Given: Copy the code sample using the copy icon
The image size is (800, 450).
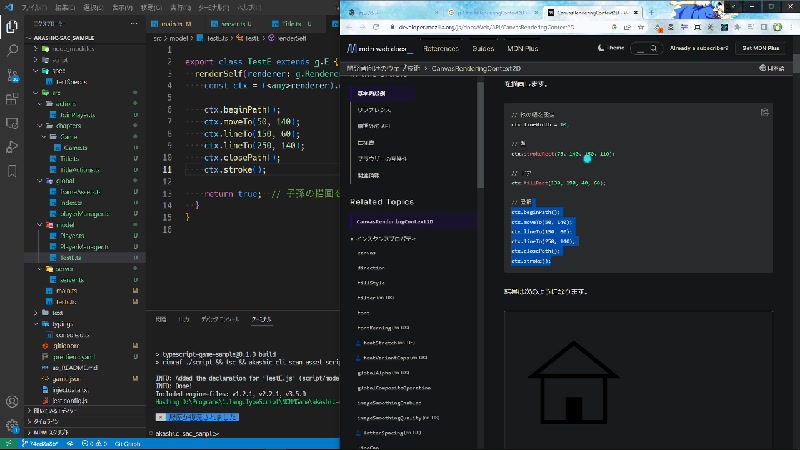Looking at the screenshot, I should pyautogui.click(x=763, y=111).
